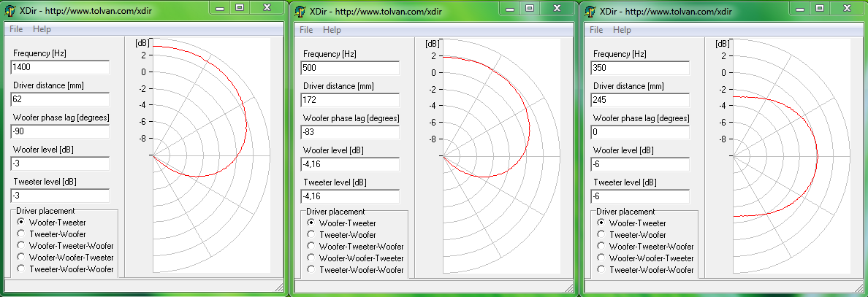Viewport: 868px width, 297px height.
Task: Click Woofer phase lag field showing -83
Action: (350, 132)
